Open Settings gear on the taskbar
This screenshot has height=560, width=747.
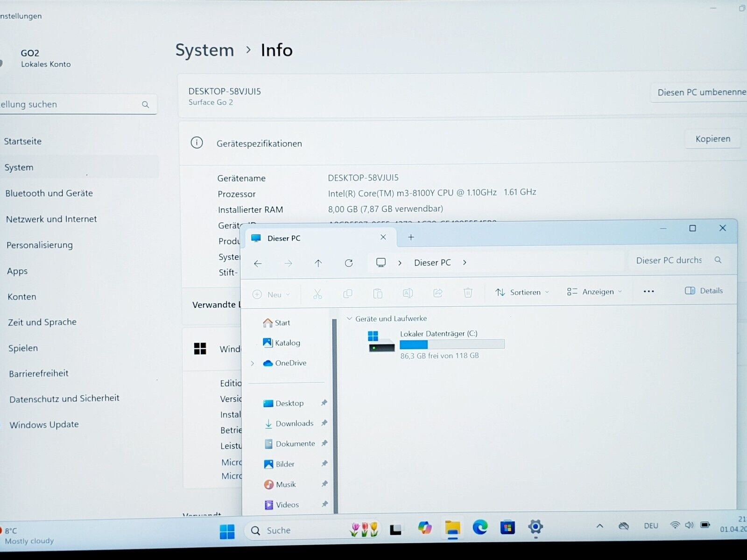point(536,527)
